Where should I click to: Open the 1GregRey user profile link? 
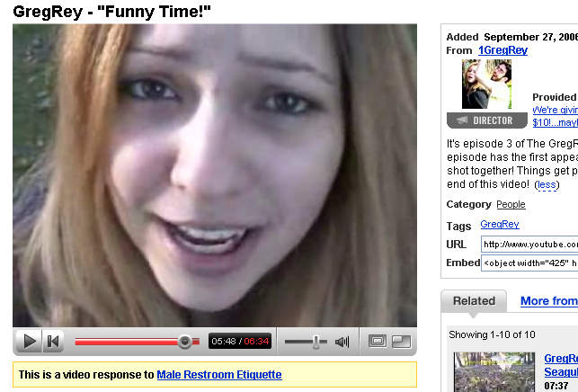(502, 50)
